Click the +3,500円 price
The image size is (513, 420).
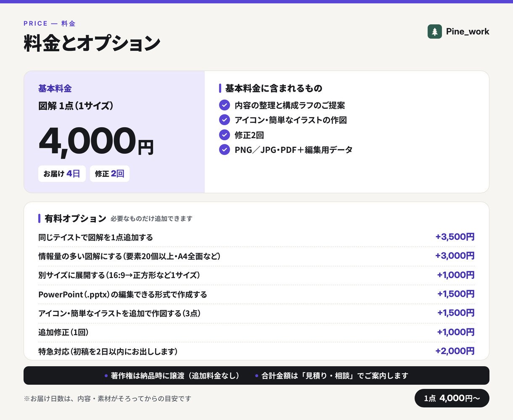(455, 237)
